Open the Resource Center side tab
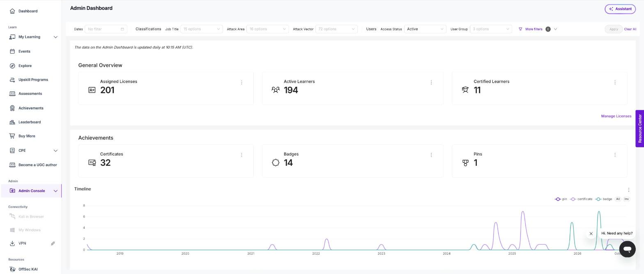Screen dimensions: 644x274 (x=640, y=128)
